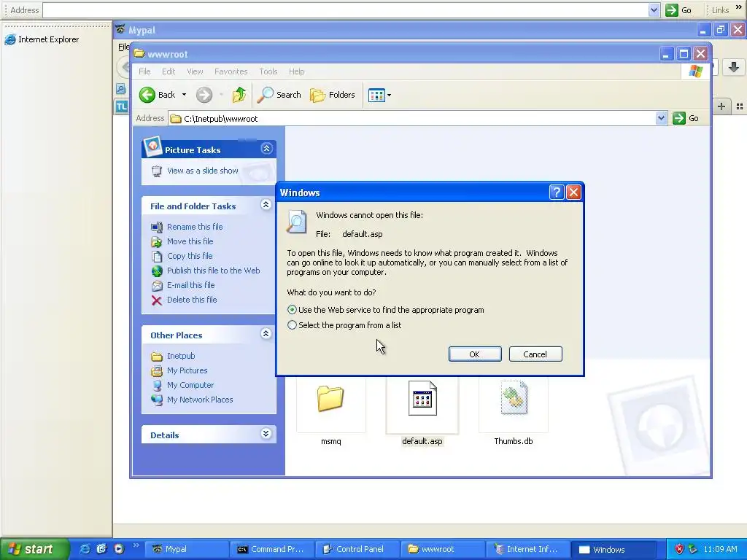Screen dimensions: 747x560
Task: Click the Windows Media Player Quick Launch icon
Action: pos(119,549)
